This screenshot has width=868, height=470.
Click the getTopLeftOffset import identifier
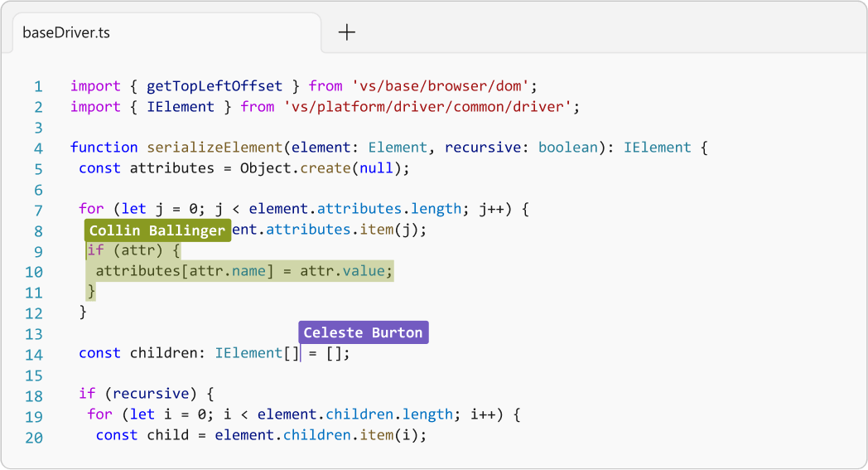[215, 85]
